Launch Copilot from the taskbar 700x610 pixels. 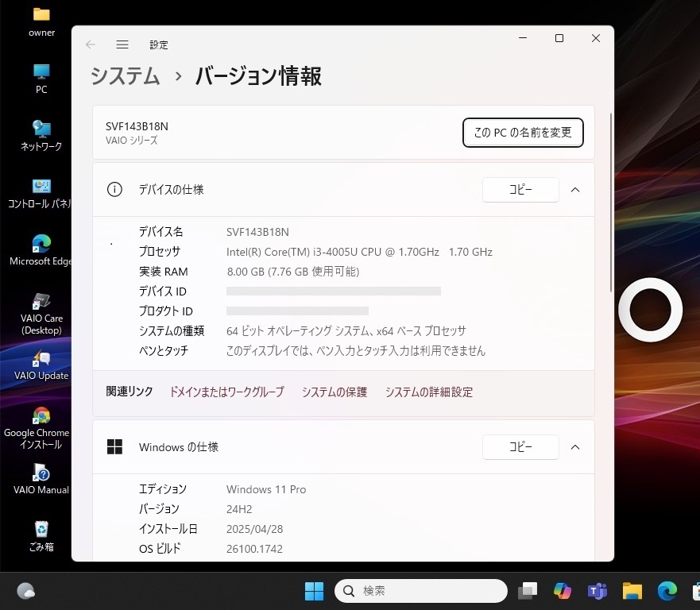563,591
